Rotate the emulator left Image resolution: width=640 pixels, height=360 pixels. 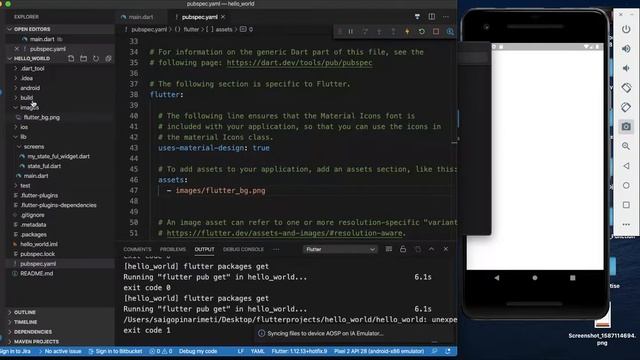(626, 88)
